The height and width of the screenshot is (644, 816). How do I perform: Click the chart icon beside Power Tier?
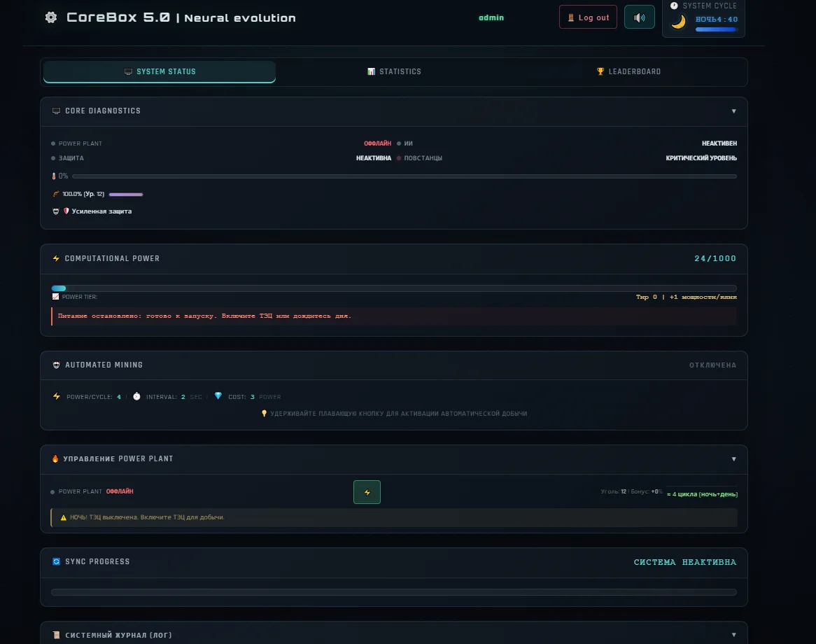pyautogui.click(x=56, y=297)
